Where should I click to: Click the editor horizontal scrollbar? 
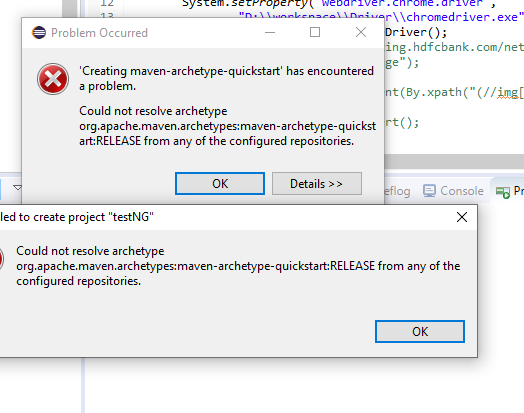[454, 162]
